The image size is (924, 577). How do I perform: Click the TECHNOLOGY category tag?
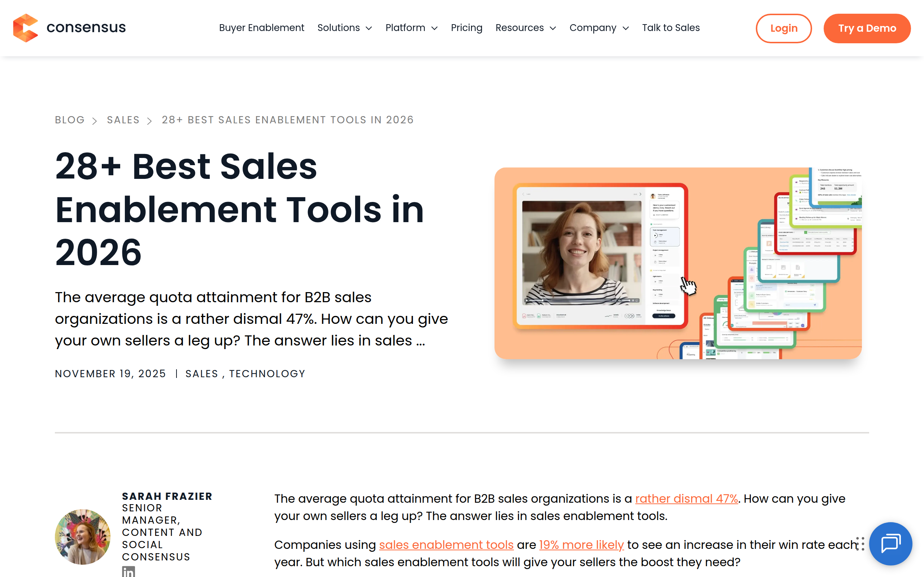pos(267,374)
